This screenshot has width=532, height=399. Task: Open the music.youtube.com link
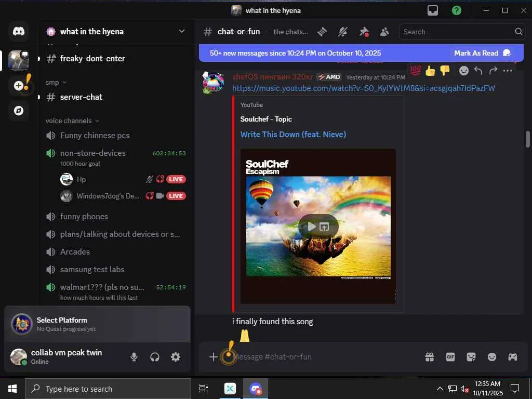tap(363, 88)
